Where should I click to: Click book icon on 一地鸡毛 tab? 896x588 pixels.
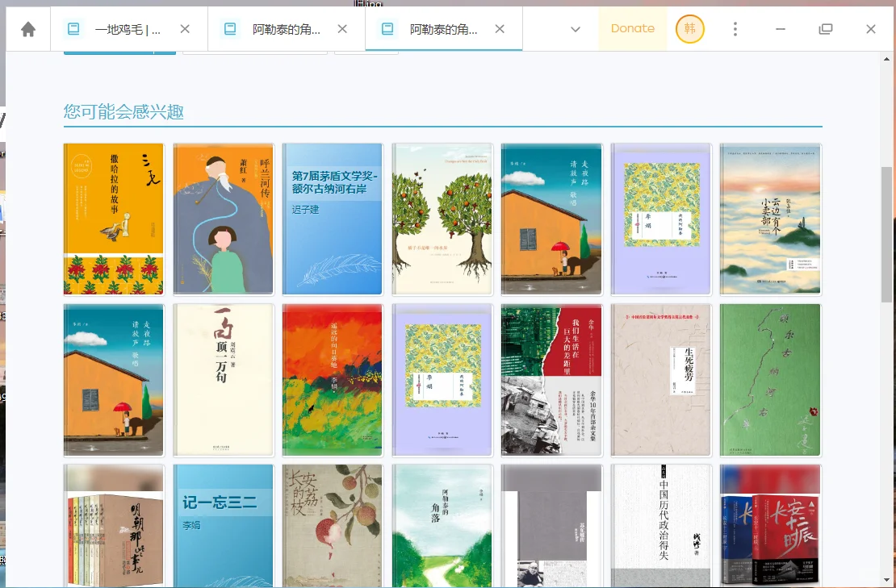coord(73,28)
